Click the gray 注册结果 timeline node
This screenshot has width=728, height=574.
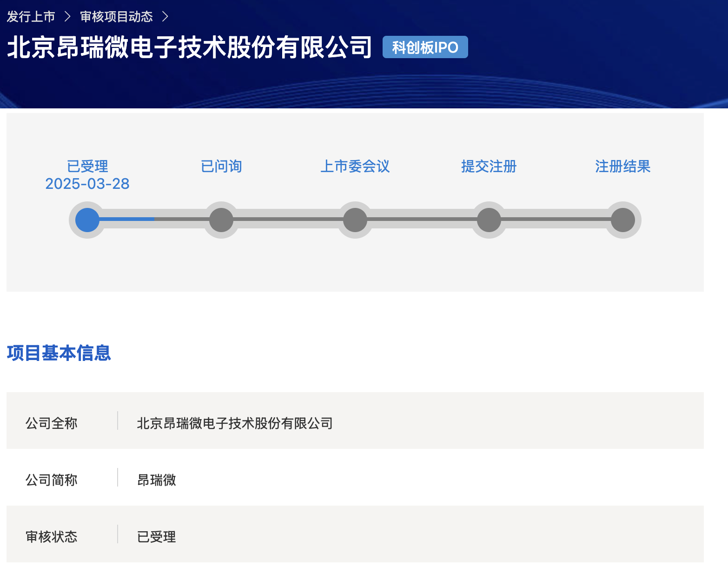pos(623,220)
